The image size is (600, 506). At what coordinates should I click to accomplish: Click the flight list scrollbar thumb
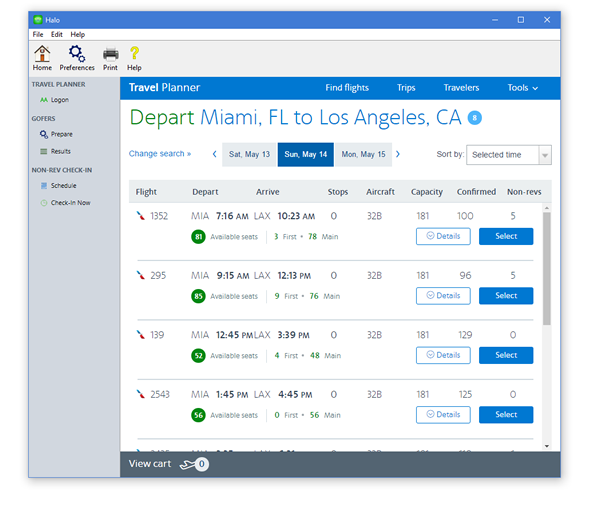547,268
